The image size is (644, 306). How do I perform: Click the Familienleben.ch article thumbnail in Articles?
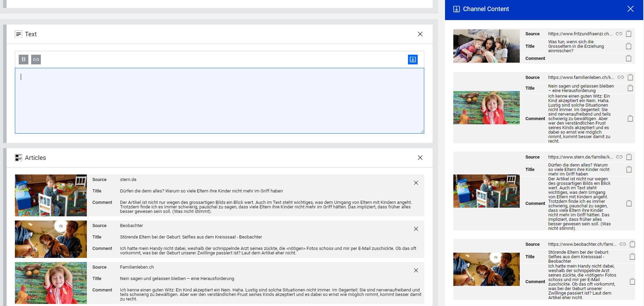pyautogui.click(x=51, y=283)
